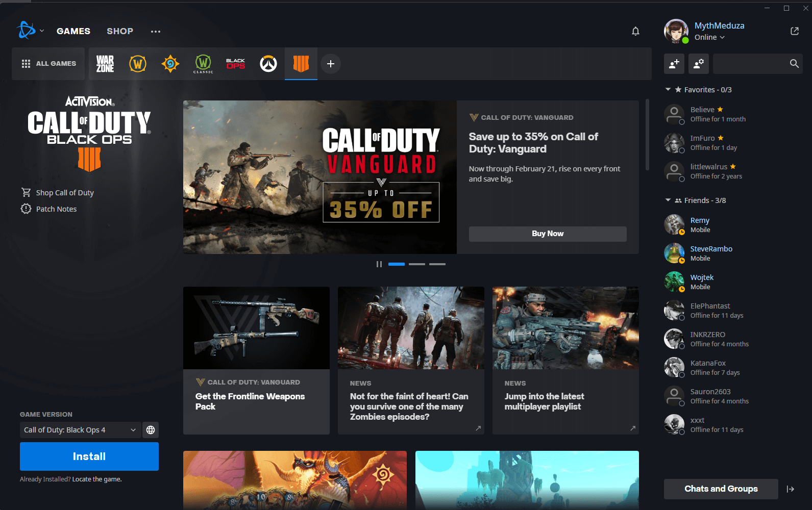Click MythMeduza profile avatar

click(x=676, y=31)
